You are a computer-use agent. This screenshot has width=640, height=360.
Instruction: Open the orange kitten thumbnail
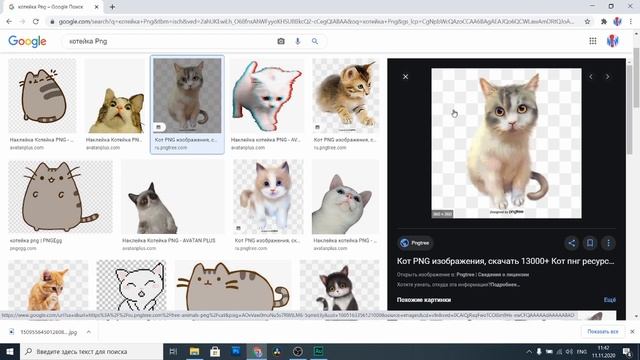pyautogui.click(x=48, y=285)
